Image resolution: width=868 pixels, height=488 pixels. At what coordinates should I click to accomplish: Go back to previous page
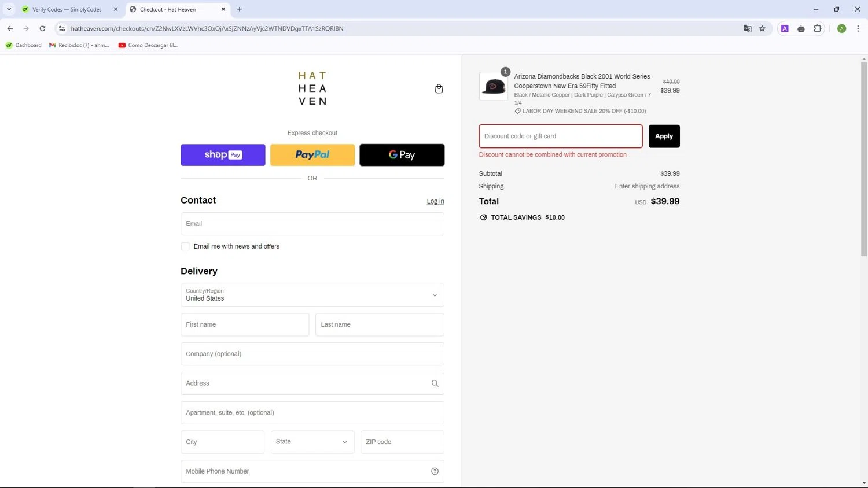[10, 28]
